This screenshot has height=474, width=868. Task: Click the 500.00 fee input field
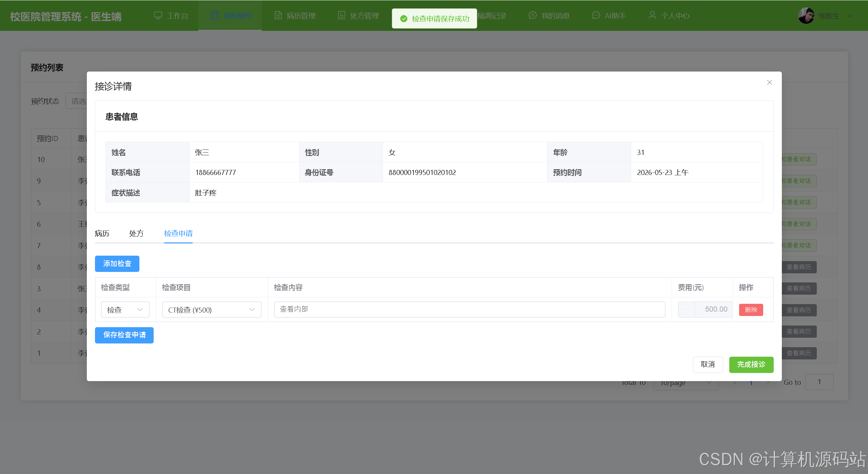(714, 309)
